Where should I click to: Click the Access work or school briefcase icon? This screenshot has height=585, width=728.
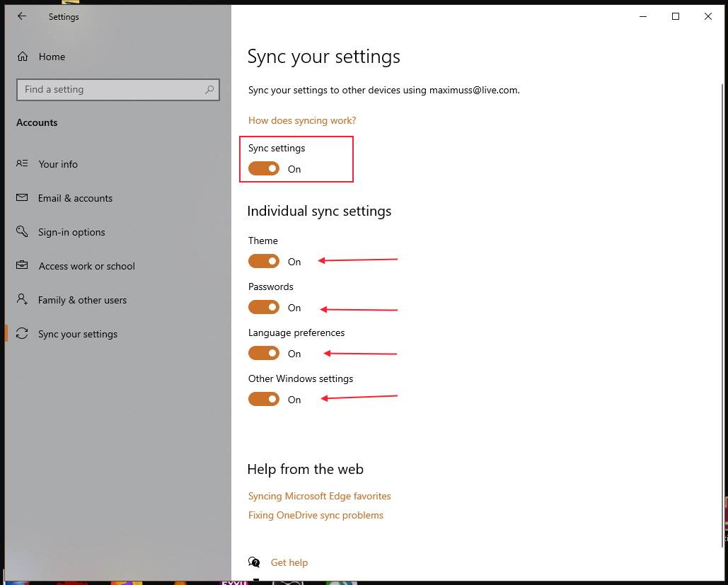pyautogui.click(x=22, y=266)
